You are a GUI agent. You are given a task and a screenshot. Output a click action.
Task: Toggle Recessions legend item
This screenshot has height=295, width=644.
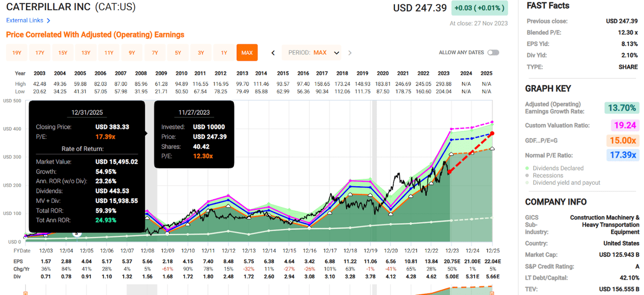pyautogui.click(x=544, y=175)
